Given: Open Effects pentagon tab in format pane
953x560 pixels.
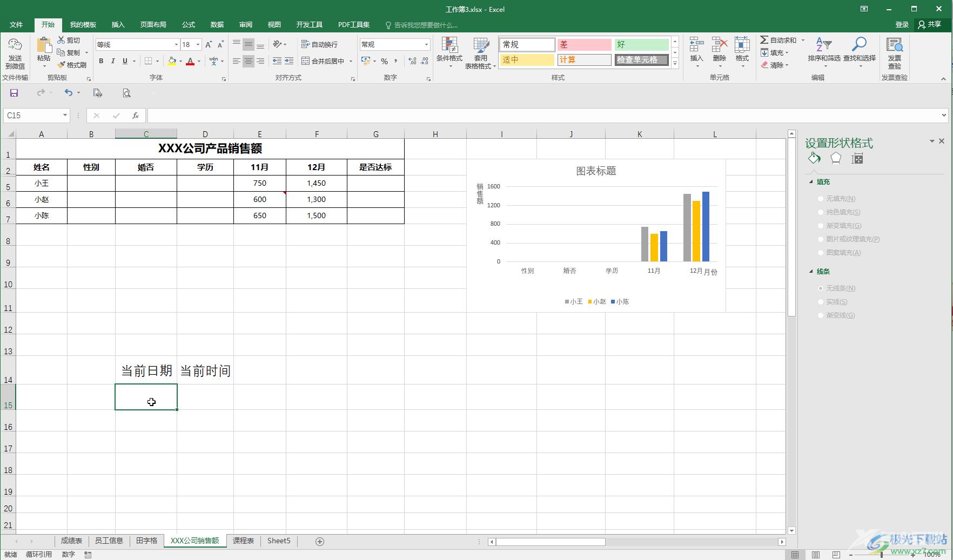Looking at the screenshot, I should [836, 158].
